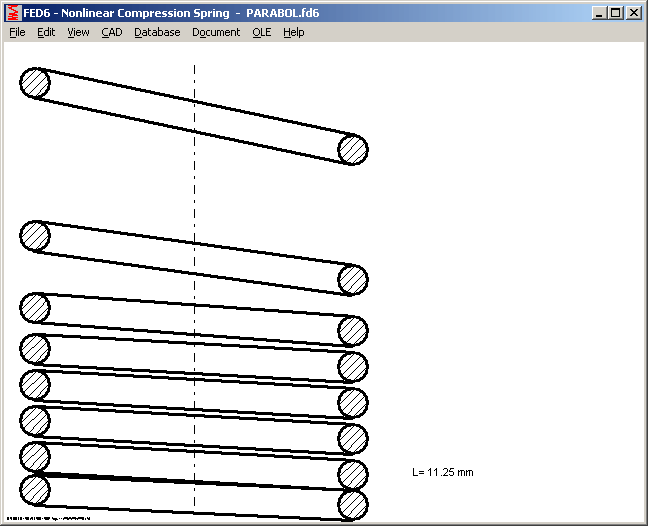
Task: Minimize the FED6 window
Action: [599, 13]
